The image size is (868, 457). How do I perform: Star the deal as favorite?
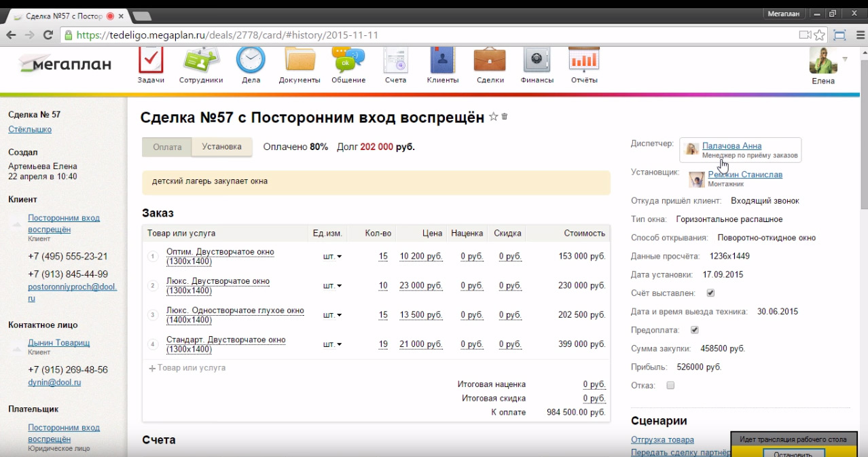coord(493,117)
